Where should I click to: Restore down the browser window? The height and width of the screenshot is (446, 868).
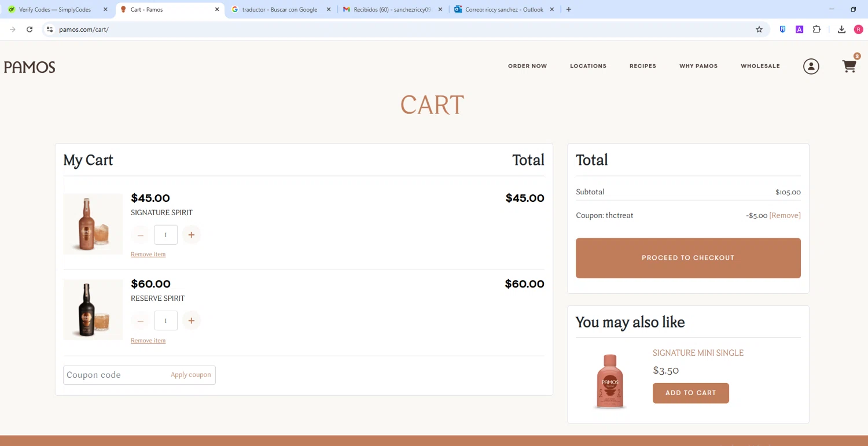click(853, 9)
